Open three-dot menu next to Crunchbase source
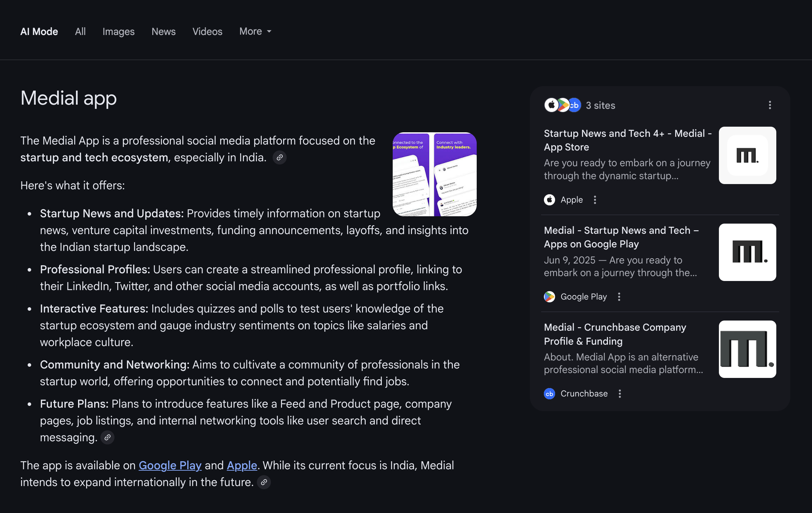The image size is (812, 513). click(619, 394)
